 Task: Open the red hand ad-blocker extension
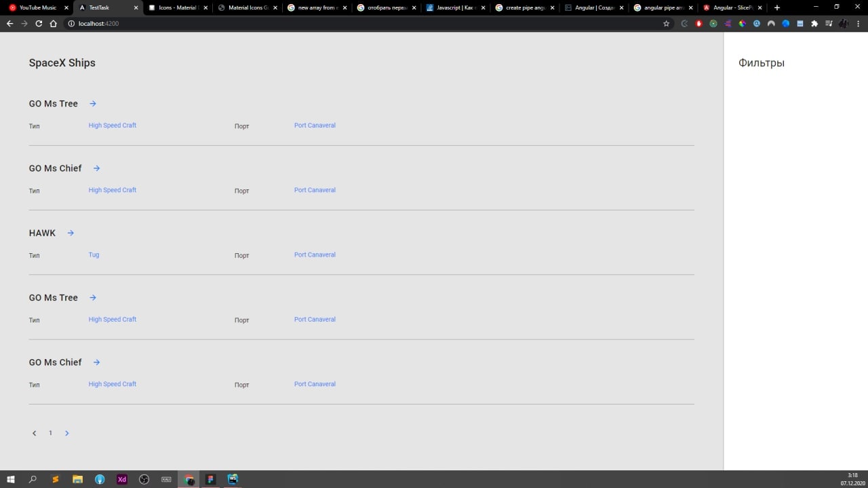click(x=699, y=23)
